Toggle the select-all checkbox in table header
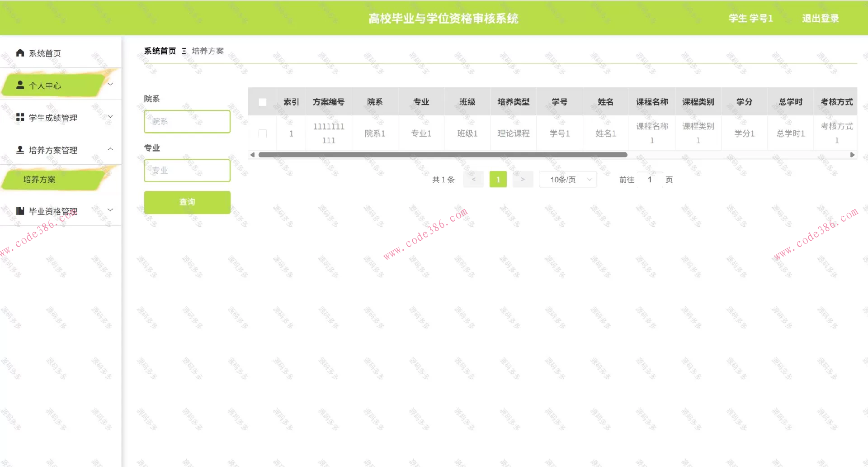Viewport: 868px width, 467px height. pyautogui.click(x=263, y=102)
